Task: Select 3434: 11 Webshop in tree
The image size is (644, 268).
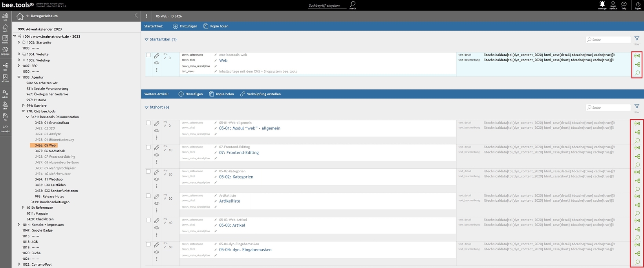Action: tap(49, 179)
